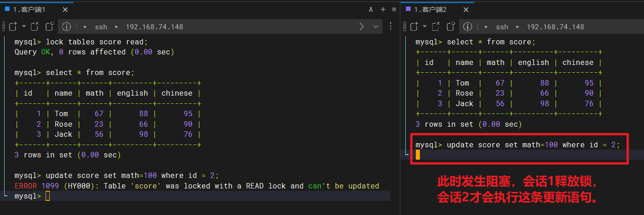This screenshot has width=644, height=215.
Task: Click arrow before 192.168.74.148 in 客户端2 bar
Action: click(x=518, y=27)
